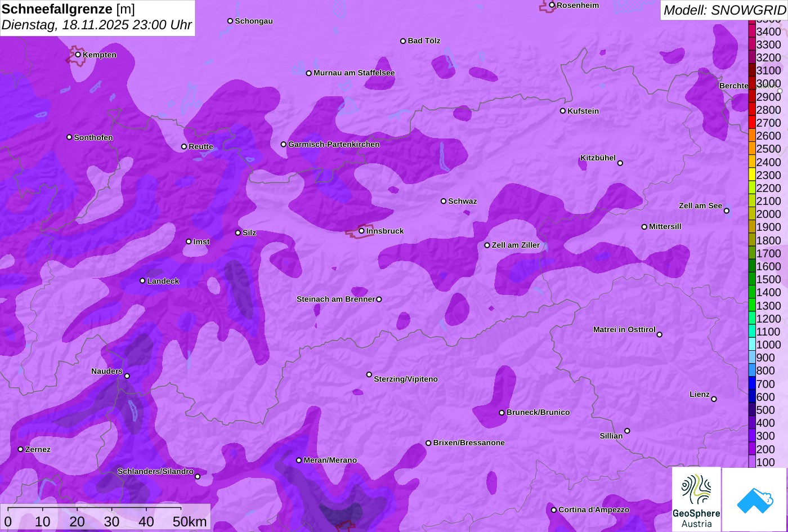Click the 3400 legend value
The image size is (788, 532).
[769, 32]
